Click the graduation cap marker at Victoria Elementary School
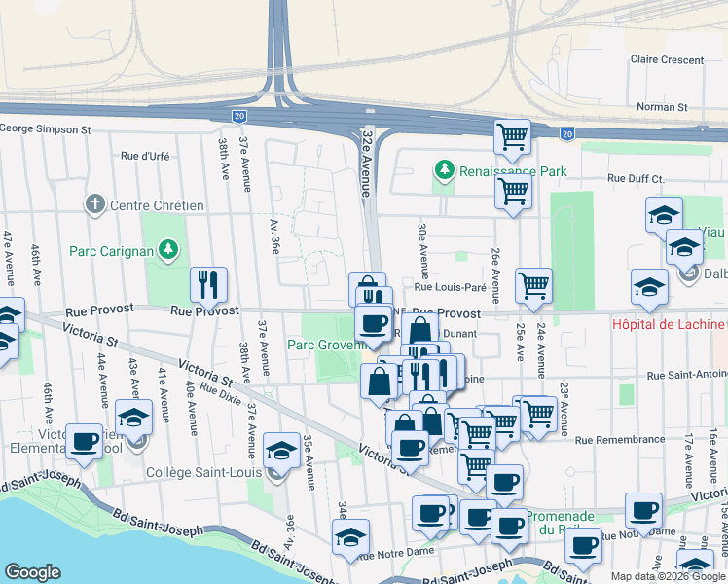728x584 pixels. [133, 419]
